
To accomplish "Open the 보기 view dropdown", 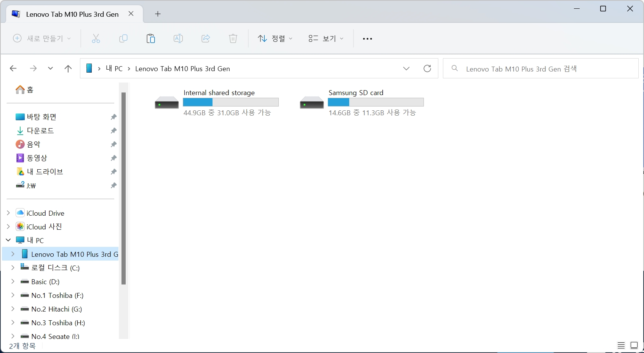I will (x=326, y=38).
